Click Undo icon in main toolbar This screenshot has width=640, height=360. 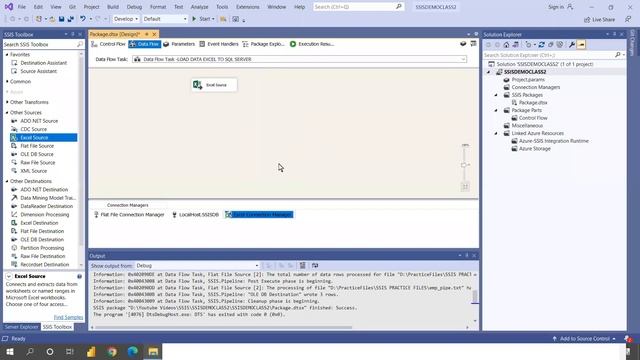(83, 19)
